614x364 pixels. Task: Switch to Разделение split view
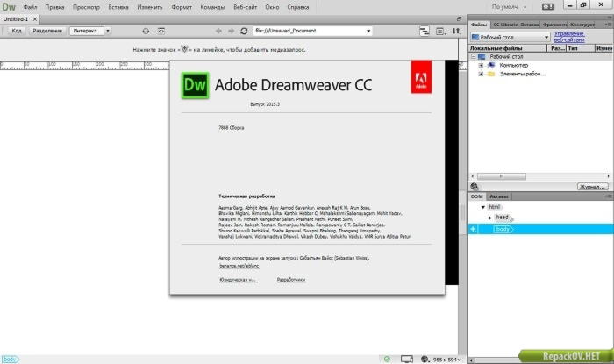[x=47, y=31]
